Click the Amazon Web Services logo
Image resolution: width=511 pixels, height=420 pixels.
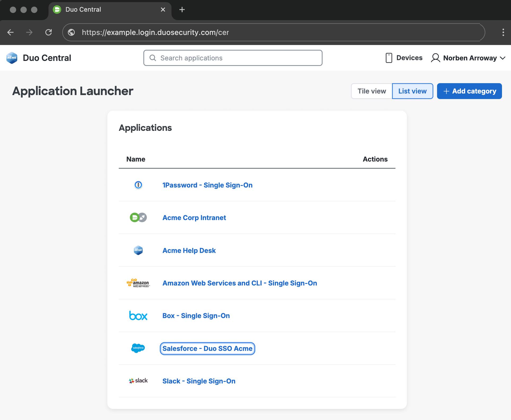click(x=138, y=283)
